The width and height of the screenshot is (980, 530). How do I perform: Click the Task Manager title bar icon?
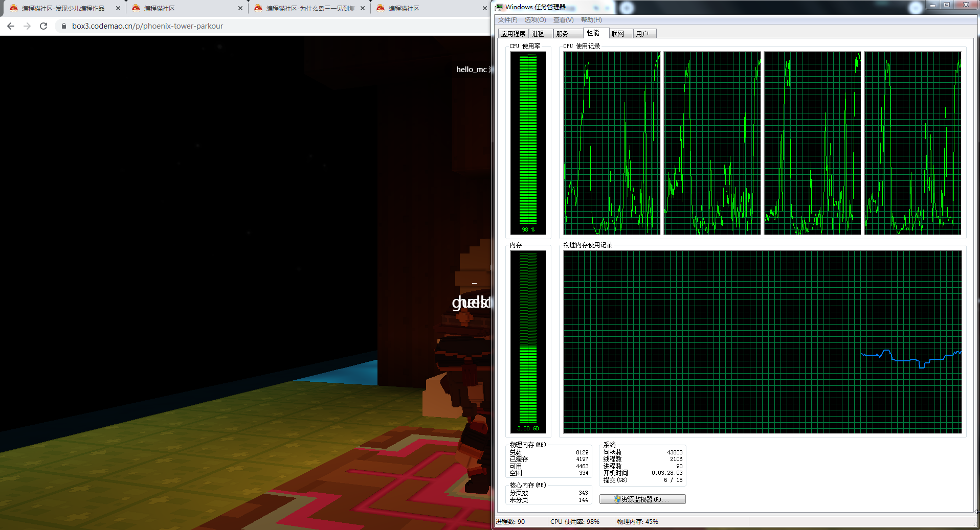pos(499,7)
